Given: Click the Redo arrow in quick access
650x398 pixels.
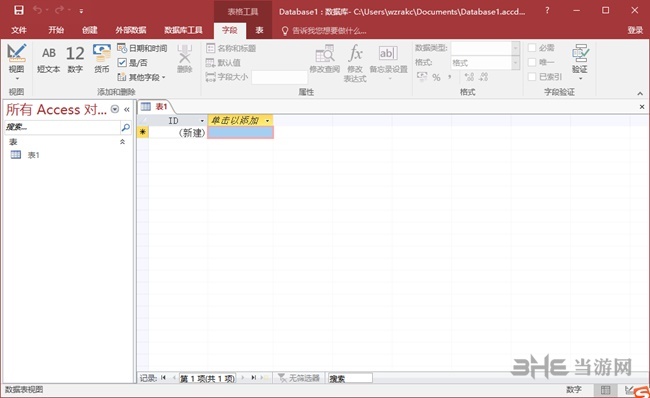Looking at the screenshot, I should pyautogui.click(x=59, y=10).
